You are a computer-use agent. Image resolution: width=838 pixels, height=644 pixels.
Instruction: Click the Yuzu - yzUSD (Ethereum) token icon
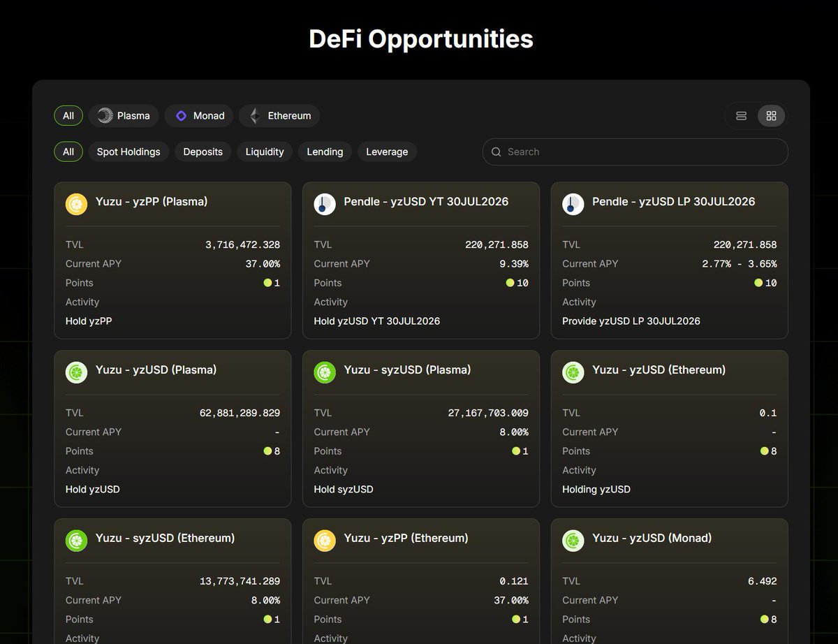tap(573, 372)
